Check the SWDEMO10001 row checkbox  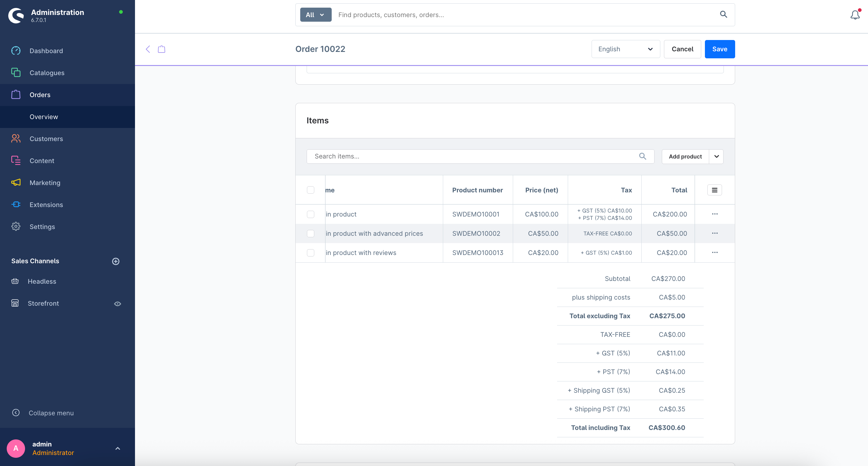point(311,214)
